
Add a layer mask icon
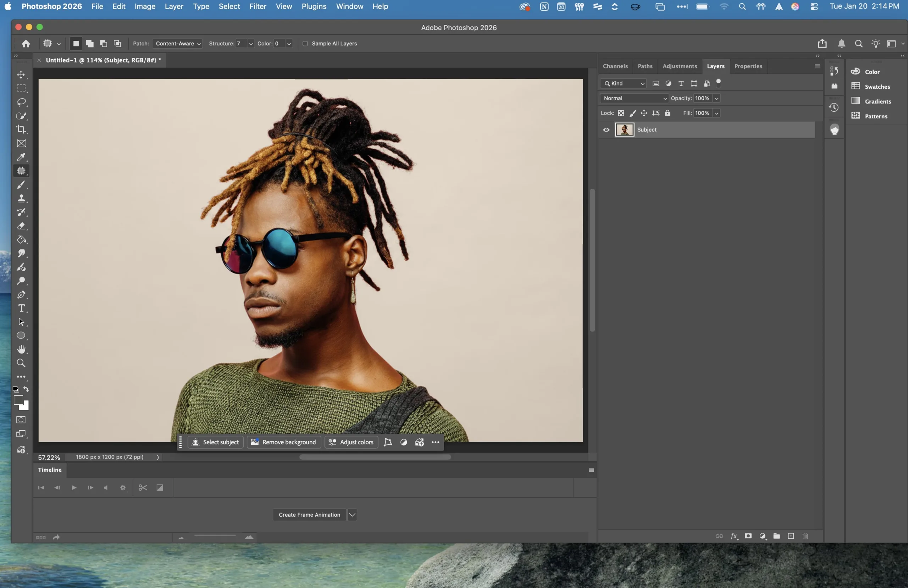748,536
